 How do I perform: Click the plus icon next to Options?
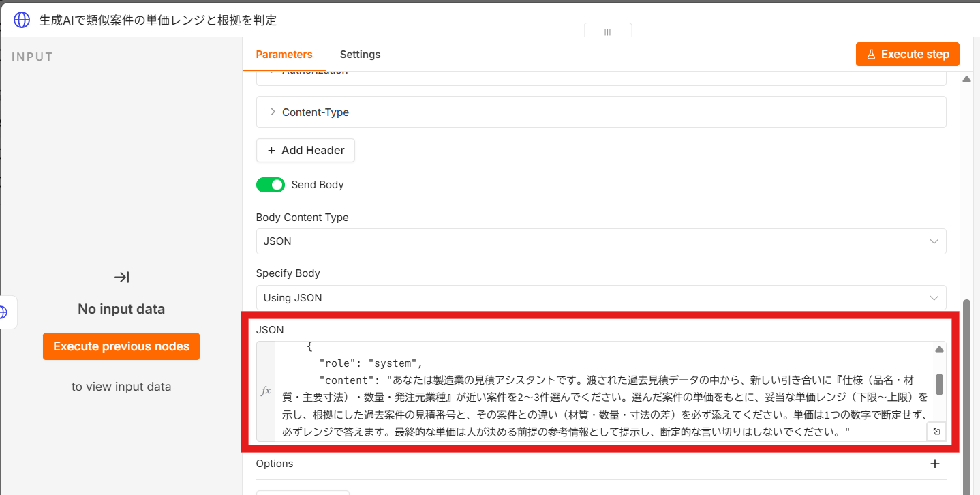point(935,464)
